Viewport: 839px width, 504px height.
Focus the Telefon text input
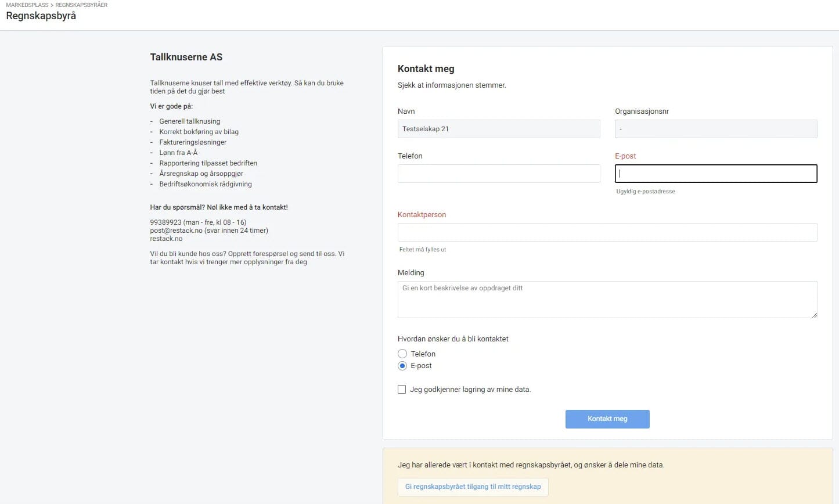click(498, 174)
